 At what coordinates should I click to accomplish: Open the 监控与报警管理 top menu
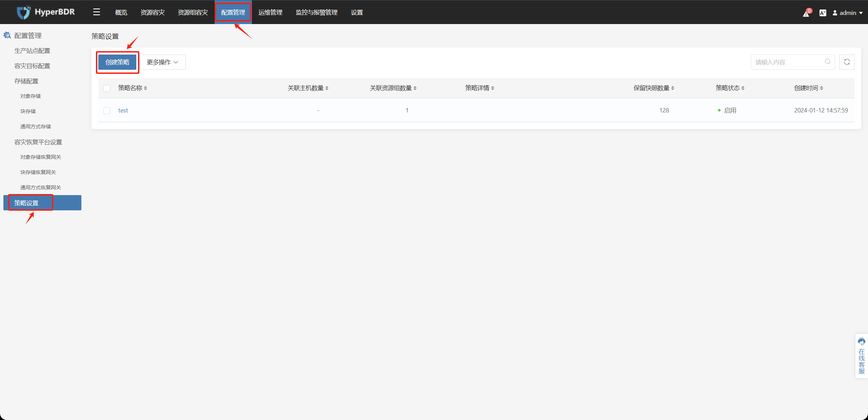pos(317,13)
